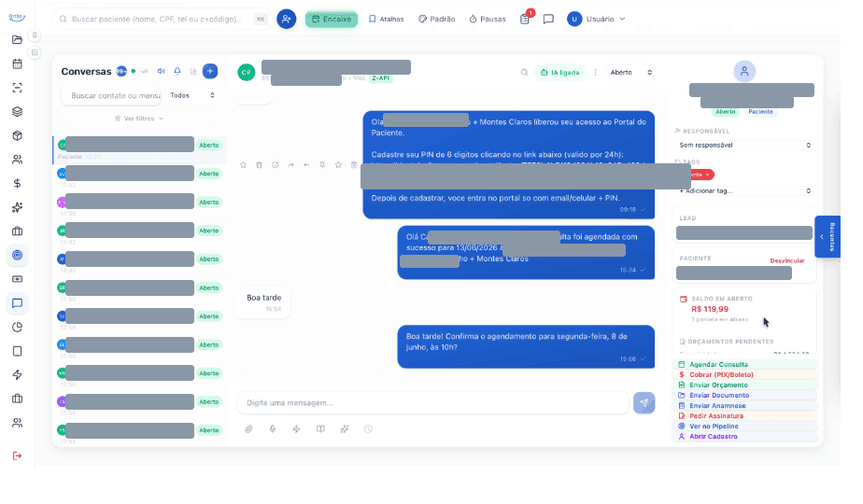
Task: Open the lightning bolt icon in the left sidebar
Action: coord(17,374)
